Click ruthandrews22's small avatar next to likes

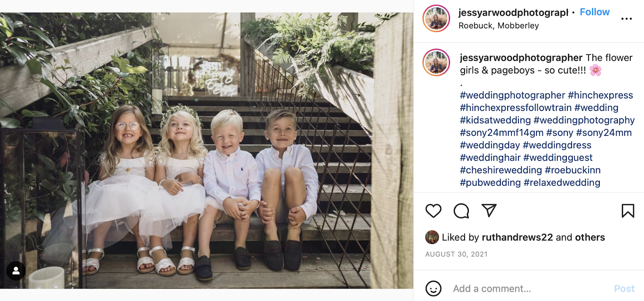(x=432, y=237)
